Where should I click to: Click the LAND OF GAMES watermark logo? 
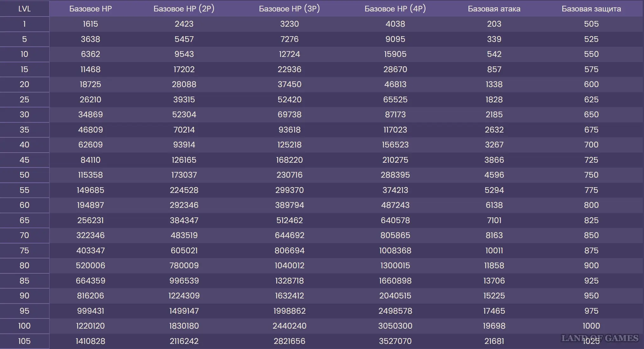[600, 338]
